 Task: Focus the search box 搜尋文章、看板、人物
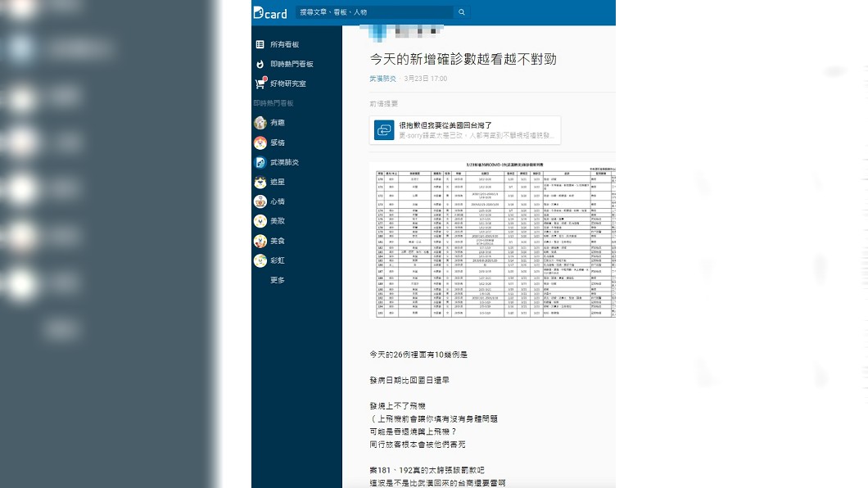coord(375,12)
